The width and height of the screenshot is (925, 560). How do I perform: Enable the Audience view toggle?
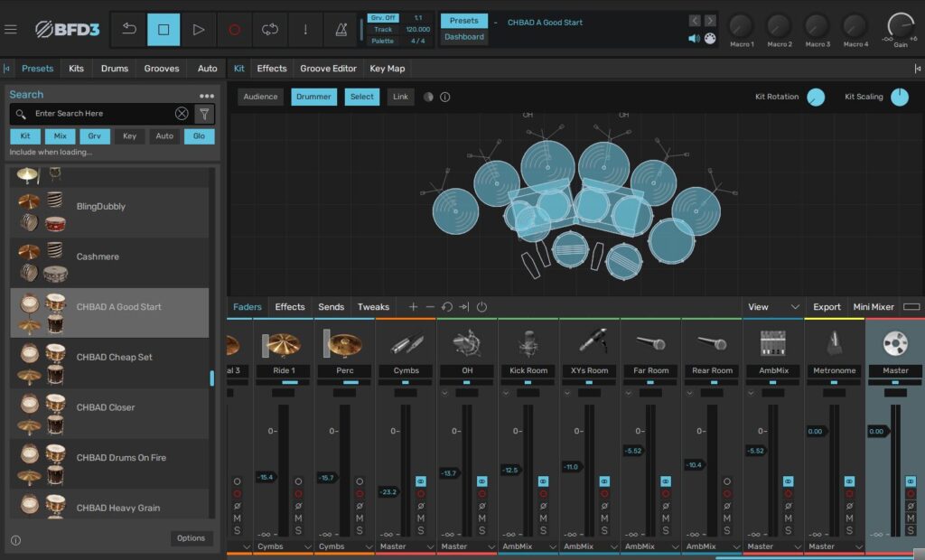[x=260, y=97]
